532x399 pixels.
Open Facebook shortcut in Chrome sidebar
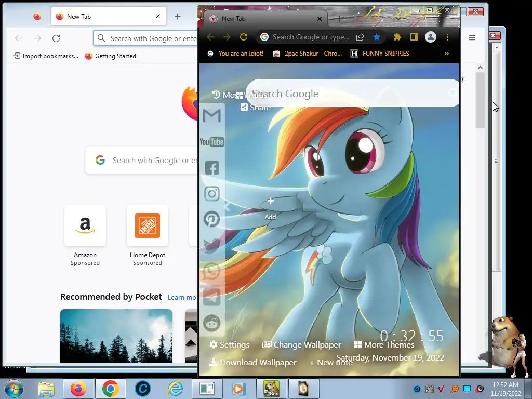coord(212,168)
